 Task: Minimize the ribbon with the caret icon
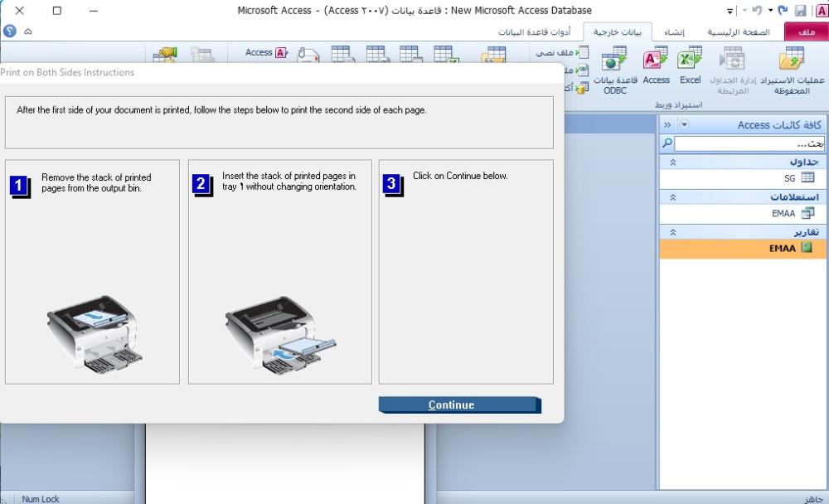coord(28,31)
